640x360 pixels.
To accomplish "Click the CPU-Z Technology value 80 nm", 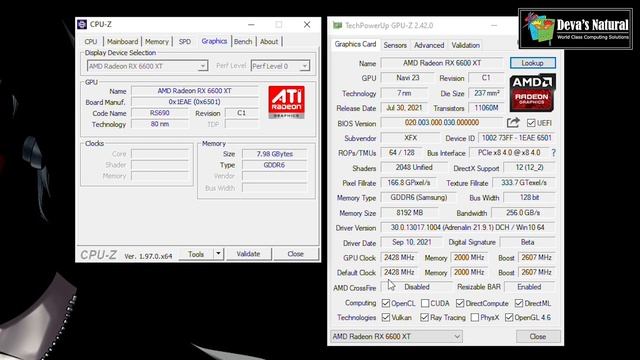I will (x=160, y=124).
